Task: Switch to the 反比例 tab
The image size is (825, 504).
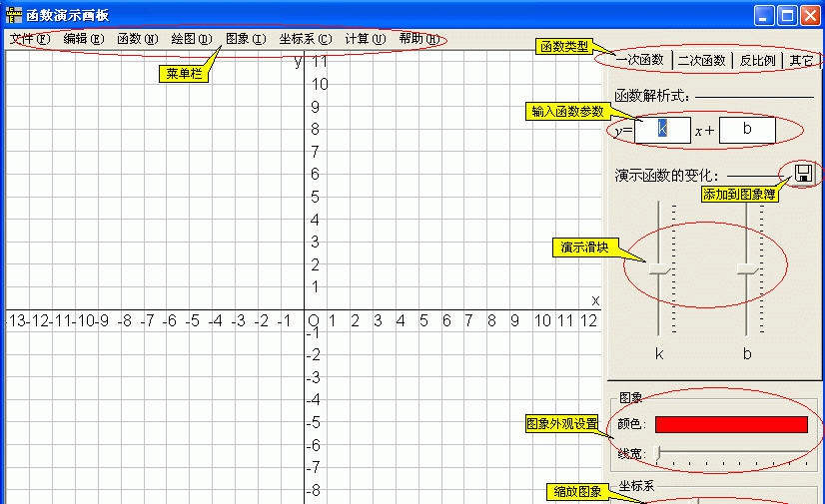Action: pos(758,61)
